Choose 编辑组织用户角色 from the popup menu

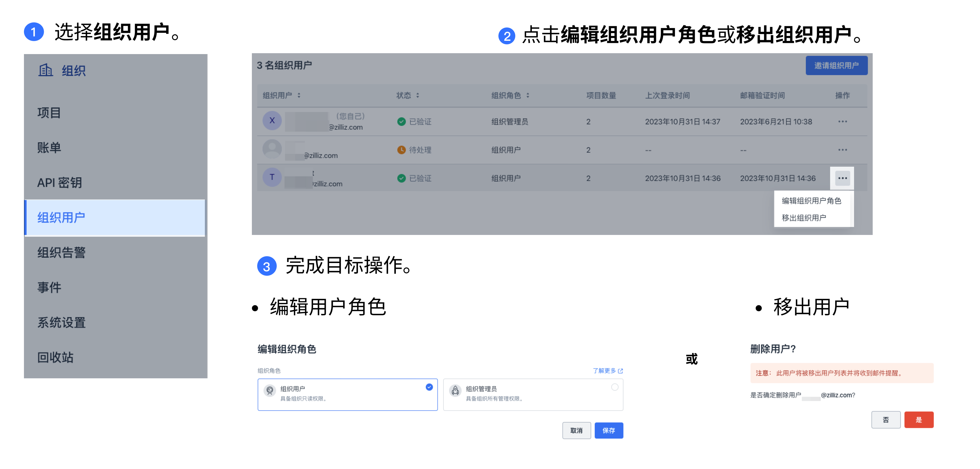(811, 200)
